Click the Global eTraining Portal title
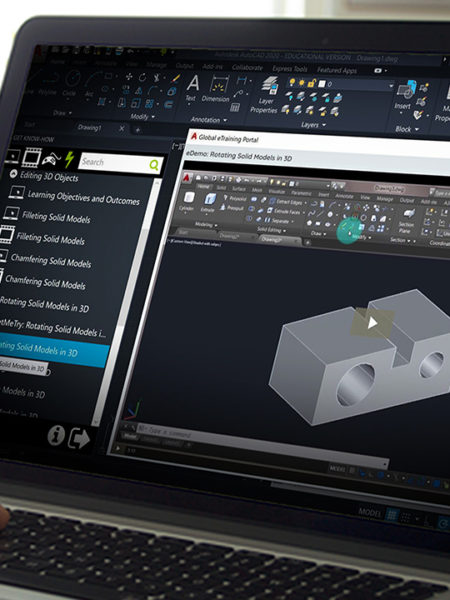The width and height of the screenshot is (450, 600). (228, 139)
